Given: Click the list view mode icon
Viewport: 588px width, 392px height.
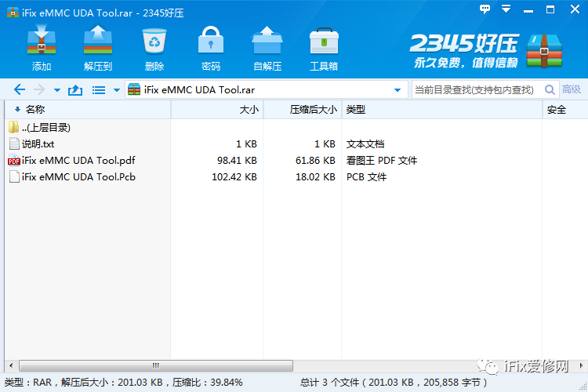Looking at the screenshot, I should point(99,90).
